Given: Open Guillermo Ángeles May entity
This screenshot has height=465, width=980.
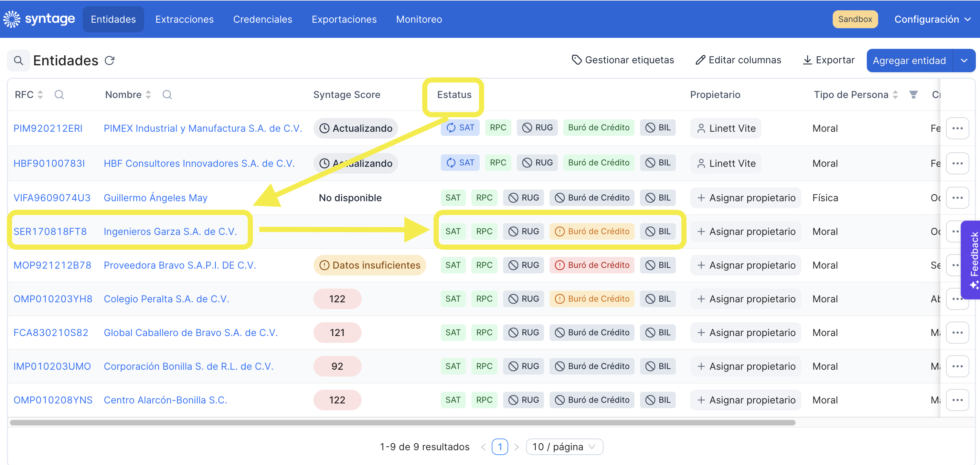Looking at the screenshot, I should point(156,198).
